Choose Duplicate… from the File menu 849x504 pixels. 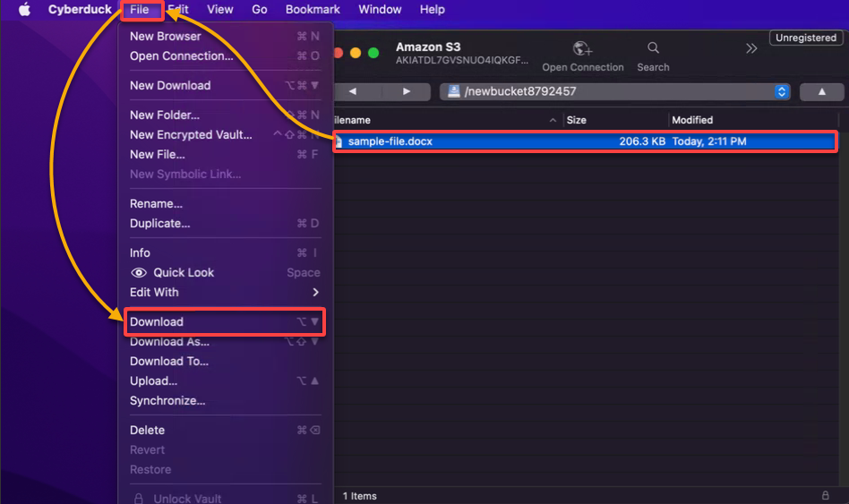tap(225, 224)
